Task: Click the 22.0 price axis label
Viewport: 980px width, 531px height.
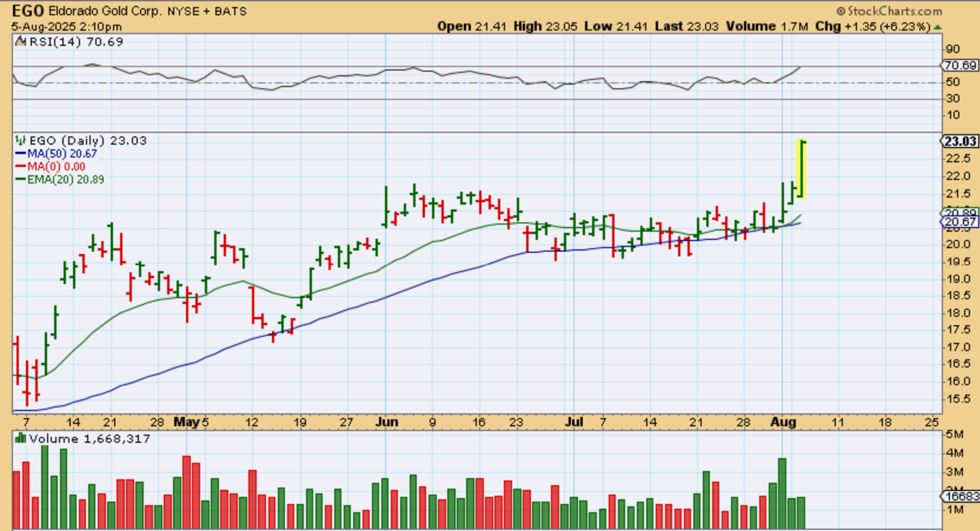Action: (958, 176)
